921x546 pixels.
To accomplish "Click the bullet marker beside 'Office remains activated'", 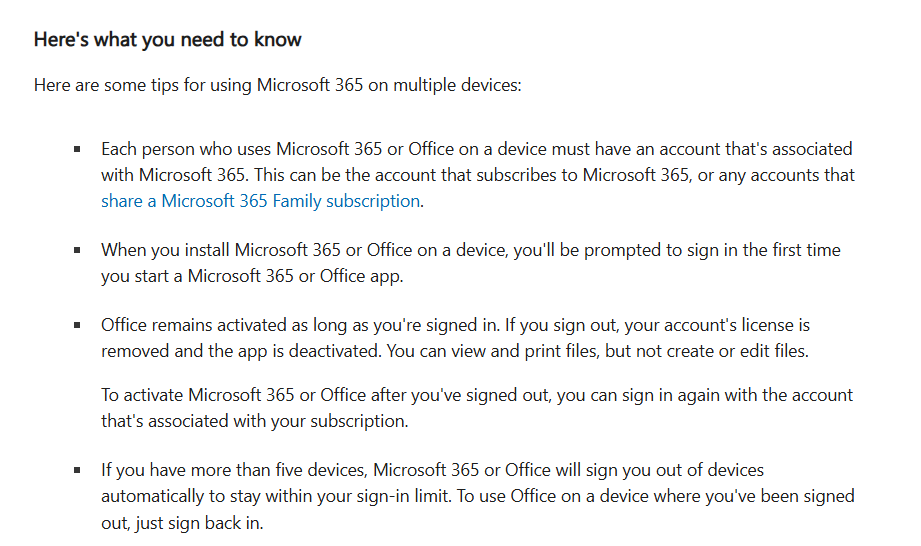I will pyautogui.click(x=77, y=326).
